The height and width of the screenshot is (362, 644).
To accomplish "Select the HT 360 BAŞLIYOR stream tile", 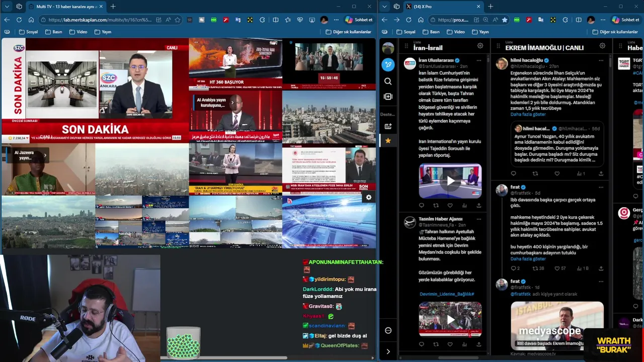I will (235, 64).
